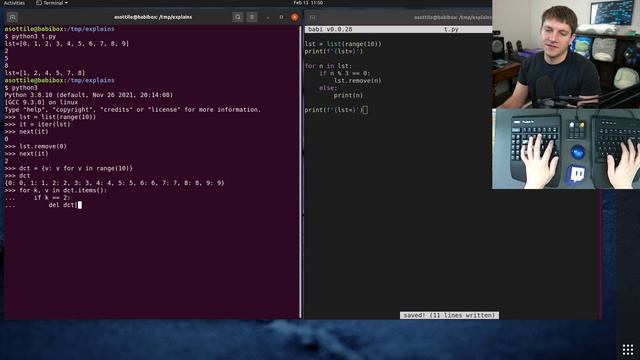The image size is (640, 360).
Task: Click the '$ python3 t.py' command line
Action: click(x=30, y=36)
